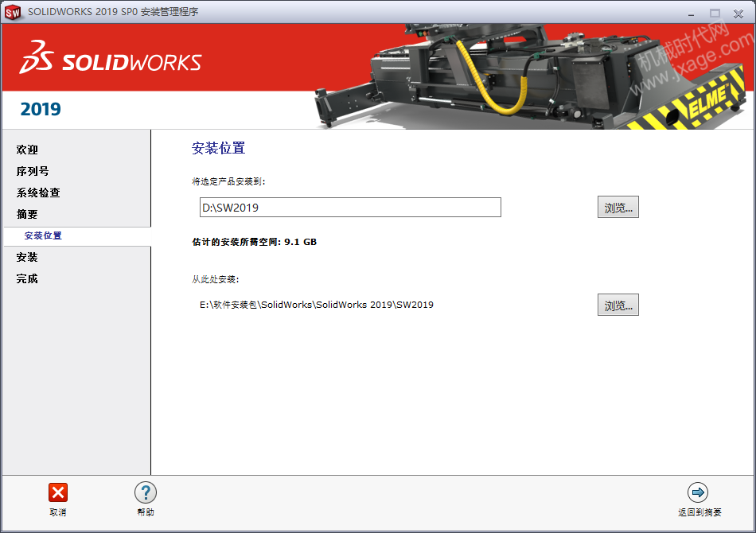756x533 pixels.
Task: Browse for the 从此处安装 source folder
Action: pos(618,305)
